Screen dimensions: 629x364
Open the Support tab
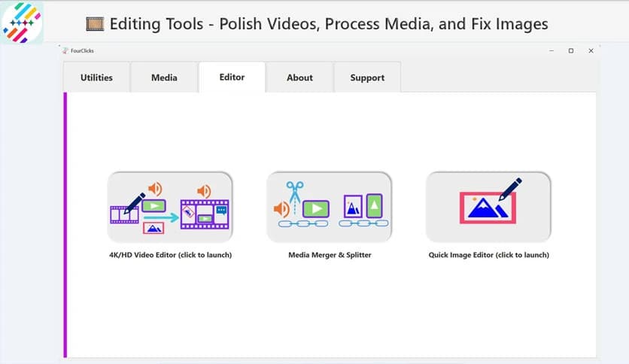tap(367, 77)
